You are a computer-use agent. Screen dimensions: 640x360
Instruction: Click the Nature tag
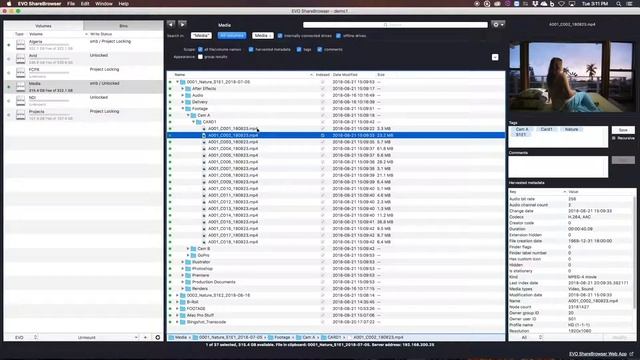tap(571, 129)
